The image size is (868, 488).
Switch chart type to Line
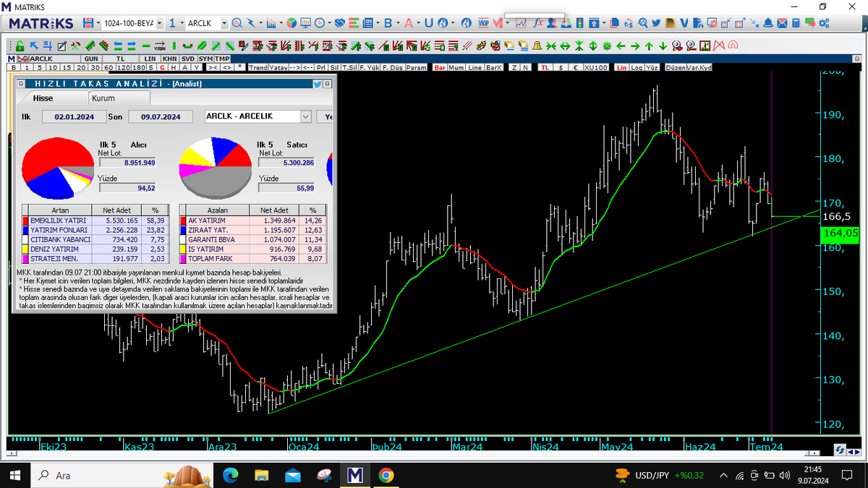pos(475,67)
